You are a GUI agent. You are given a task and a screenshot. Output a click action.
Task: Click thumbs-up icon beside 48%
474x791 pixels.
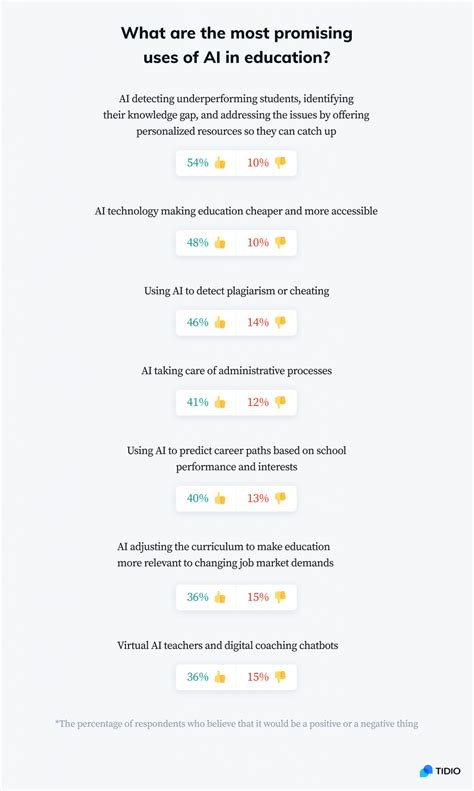220,243
